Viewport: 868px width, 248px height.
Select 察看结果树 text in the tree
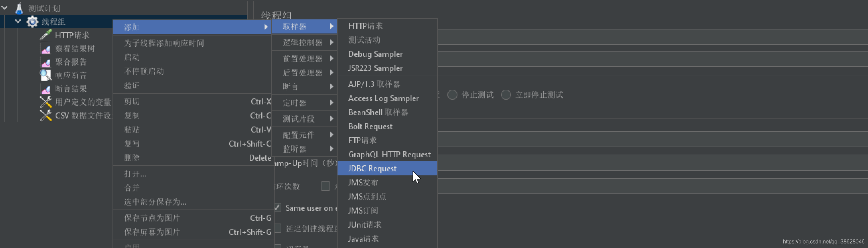75,49
